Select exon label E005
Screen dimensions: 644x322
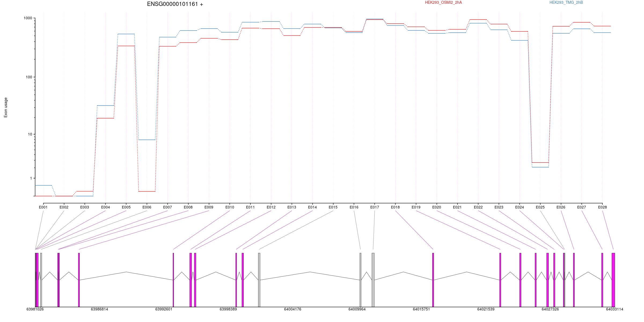point(126,207)
